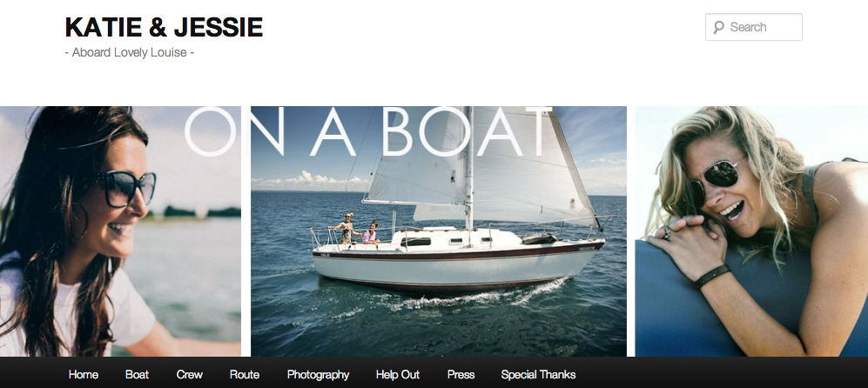Click the black sunglasses on brunette woman
This screenshot has width=868, height=388.
click(x=126, y=188)
